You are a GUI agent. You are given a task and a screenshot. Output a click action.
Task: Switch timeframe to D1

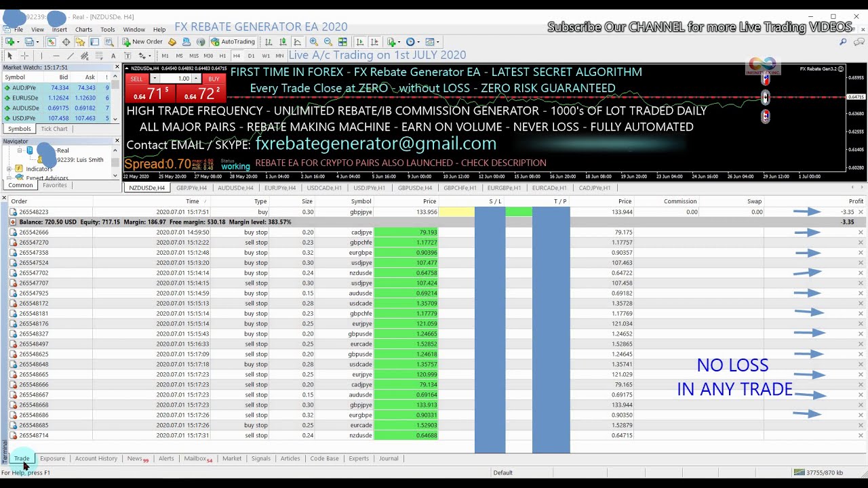pos(251,56)
